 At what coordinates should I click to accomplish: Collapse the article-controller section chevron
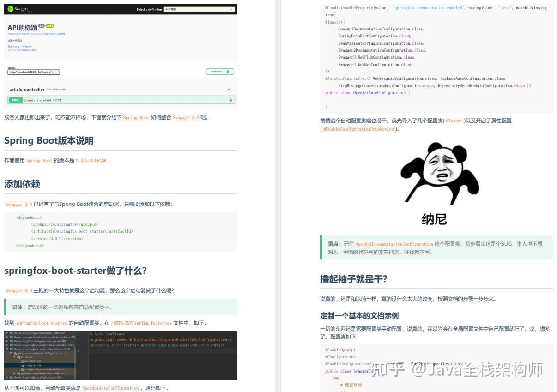pos(229,89)
